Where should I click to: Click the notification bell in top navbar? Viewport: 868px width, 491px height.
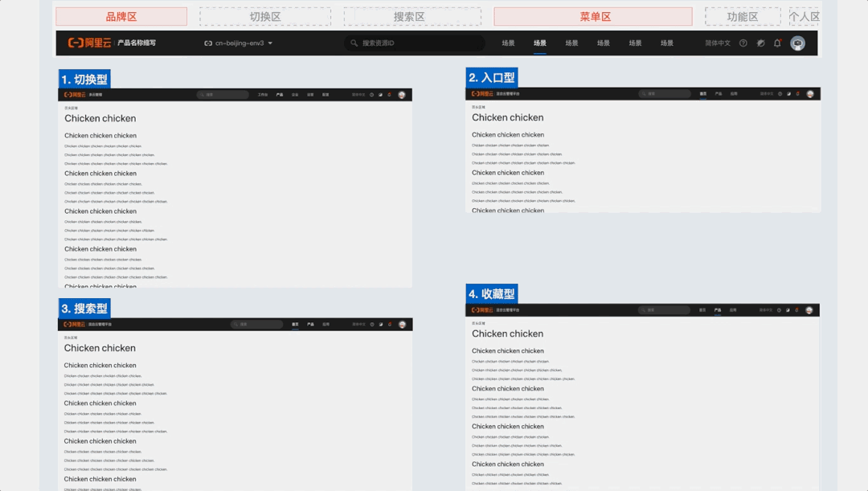point(777,43)
